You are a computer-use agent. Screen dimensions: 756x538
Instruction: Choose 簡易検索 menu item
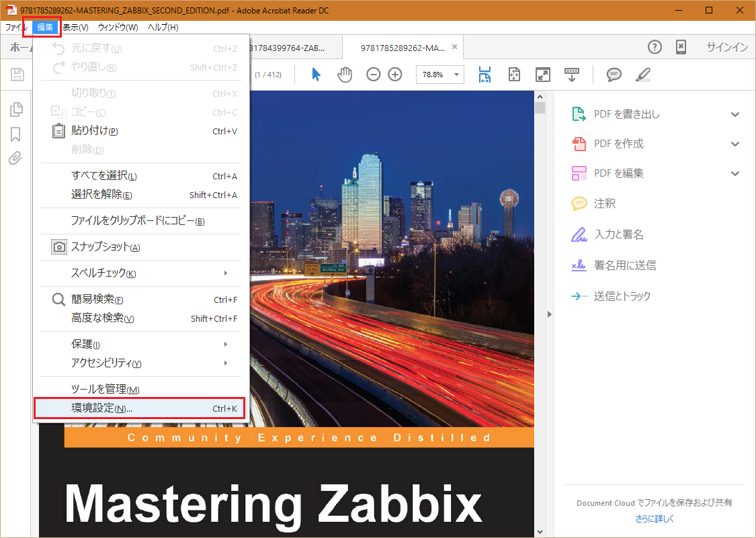coord(141,300)
